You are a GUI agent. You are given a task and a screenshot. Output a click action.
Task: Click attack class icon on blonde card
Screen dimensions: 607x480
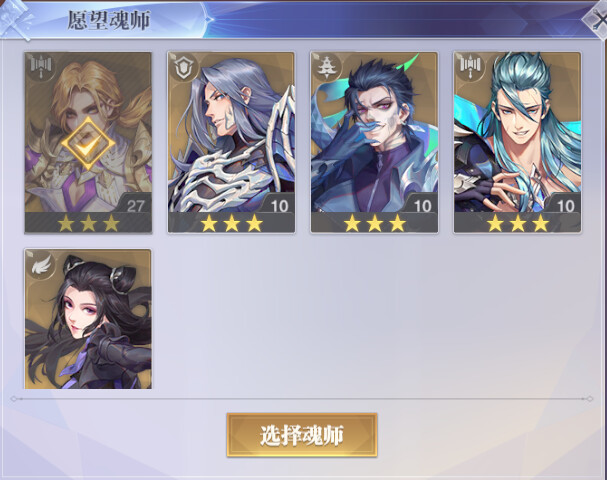tap(40, 67)
